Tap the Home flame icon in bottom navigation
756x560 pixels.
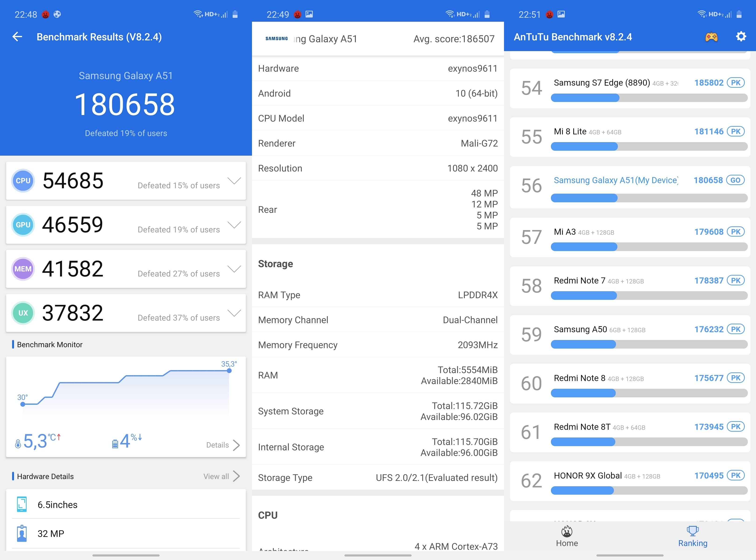click(567, 531)
